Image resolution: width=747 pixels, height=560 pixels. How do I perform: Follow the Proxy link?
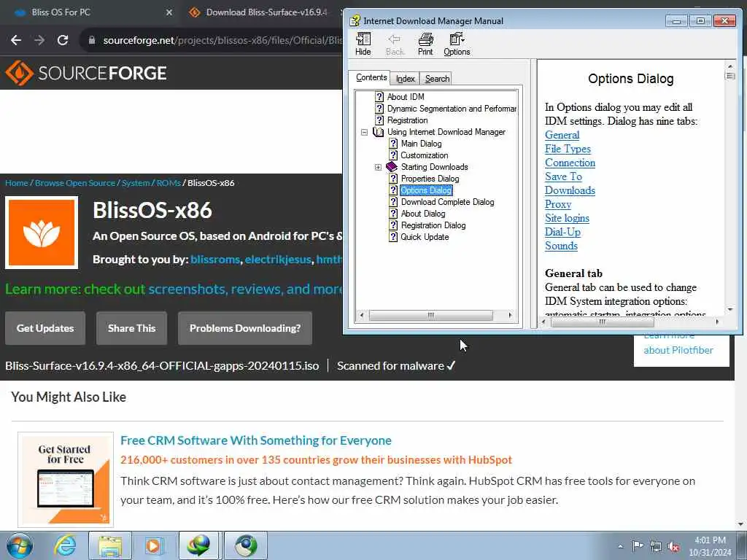(x=558, y=204)
